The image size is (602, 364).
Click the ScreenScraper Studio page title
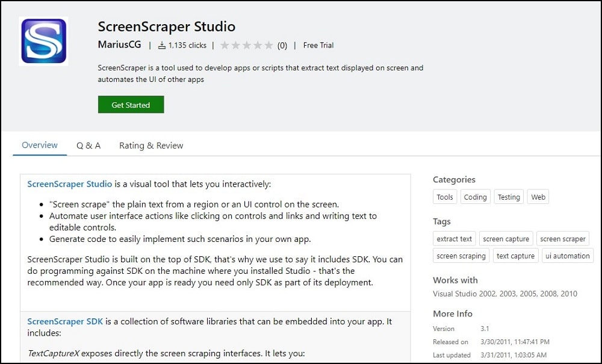pyautogui.click(x=167, y=26)
